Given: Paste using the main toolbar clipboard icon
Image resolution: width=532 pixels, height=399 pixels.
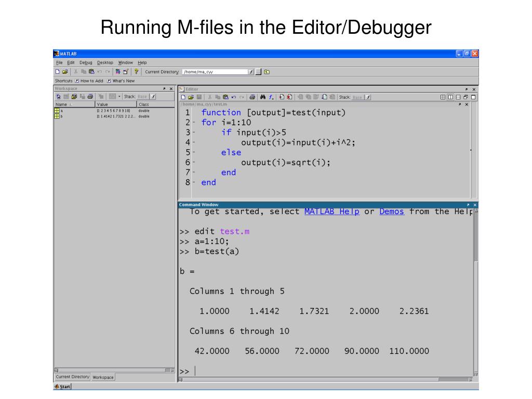Looking at the screenshot, I should pyautogui.click(x=91, y=72).
